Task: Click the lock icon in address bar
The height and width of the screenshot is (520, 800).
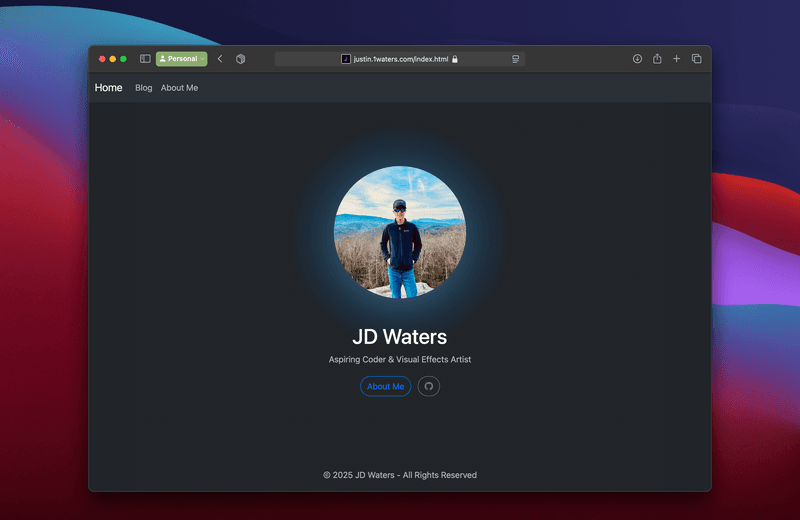Action: click(x=455, y=59)
